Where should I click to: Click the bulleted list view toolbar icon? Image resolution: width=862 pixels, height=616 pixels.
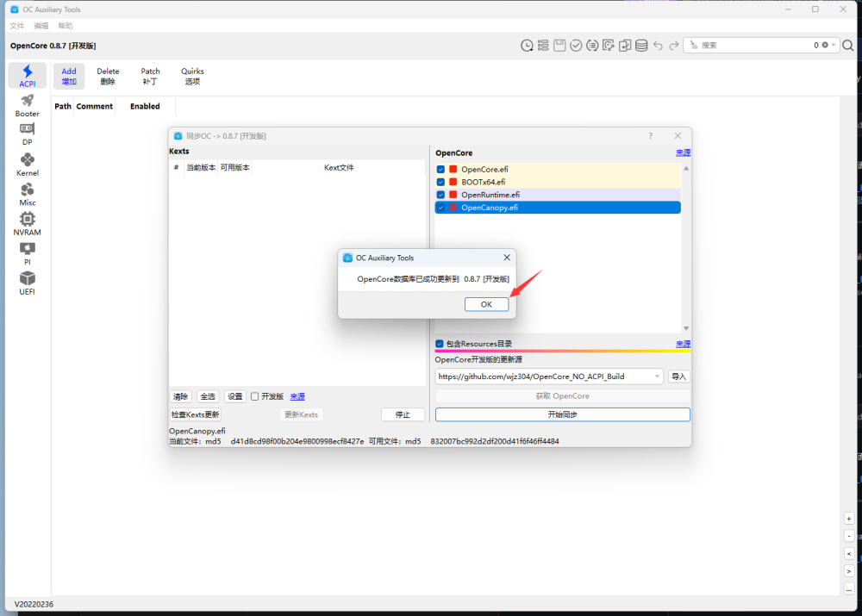tap(543, 46)
